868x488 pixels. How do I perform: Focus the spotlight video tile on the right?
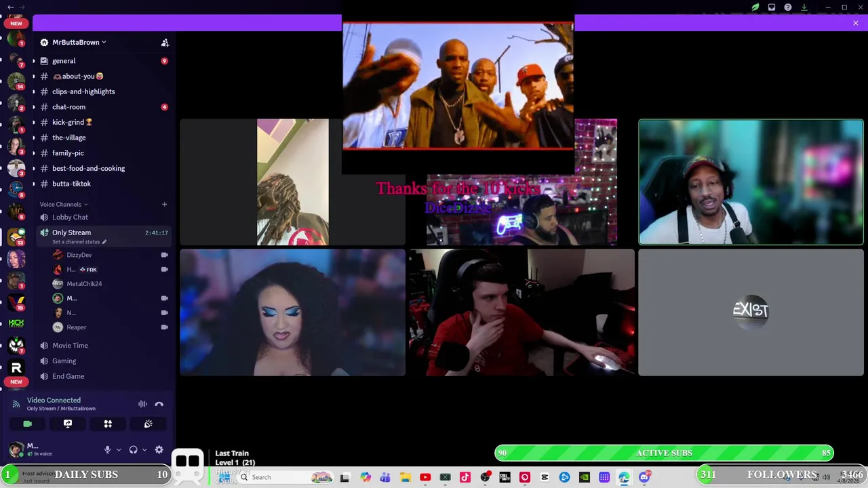point(751,182)
